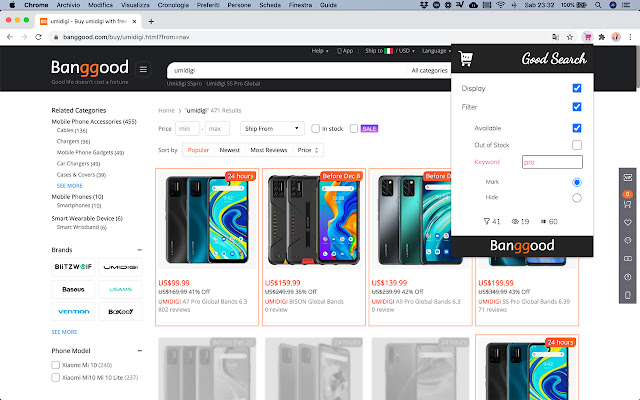Viewport: 640px width, 400px height.
Task: Click the mobile app icon in right sidebar
Action: 627,295
